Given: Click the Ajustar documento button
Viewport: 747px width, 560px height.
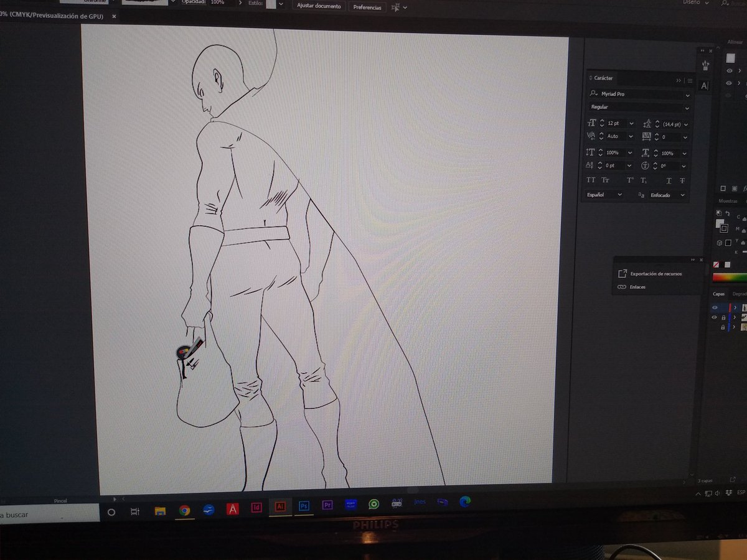Looking at the screenshot, I should tap(319, 6).
